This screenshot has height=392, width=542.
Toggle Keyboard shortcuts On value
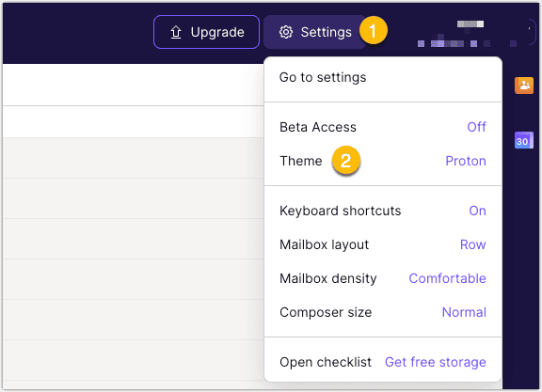coord(477,211)
